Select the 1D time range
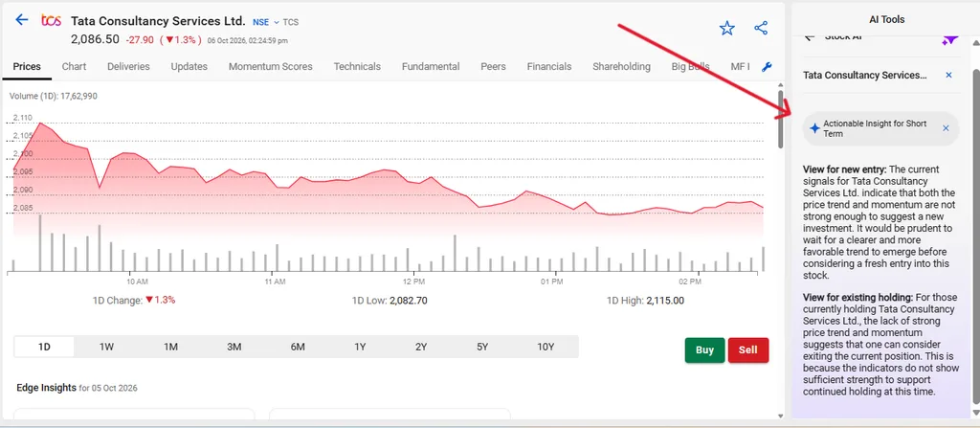Screen dimensions: 980x428 (44, 347)
